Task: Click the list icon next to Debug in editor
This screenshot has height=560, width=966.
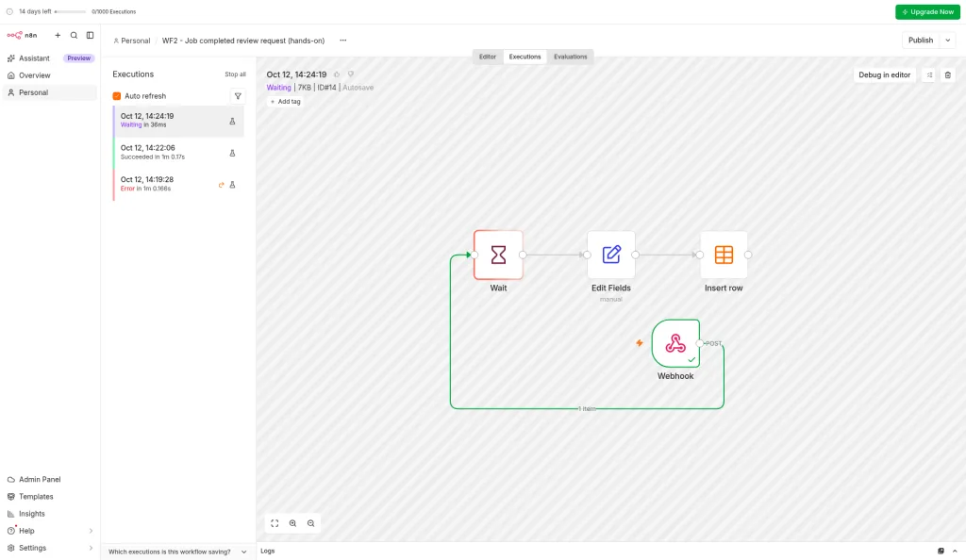Action: tap(929, 75)
